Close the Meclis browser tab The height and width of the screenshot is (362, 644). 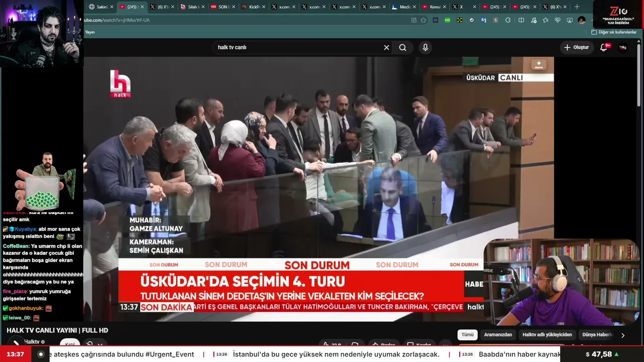(415, 7)
